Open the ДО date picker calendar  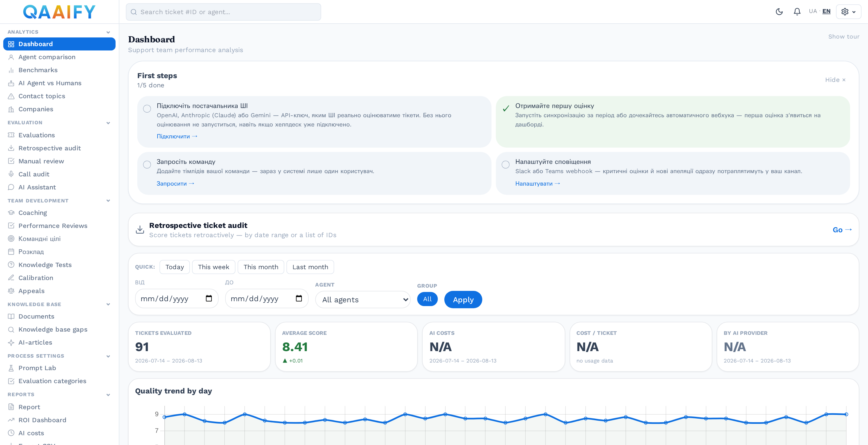pos(299,298)
